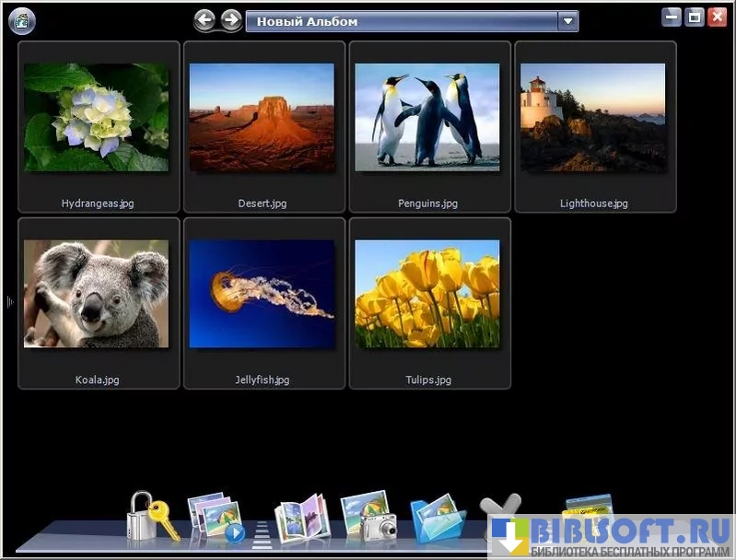Expand the hidden left side panel handle
Screen dimensions: 736x560
click(x=9, y=301)
